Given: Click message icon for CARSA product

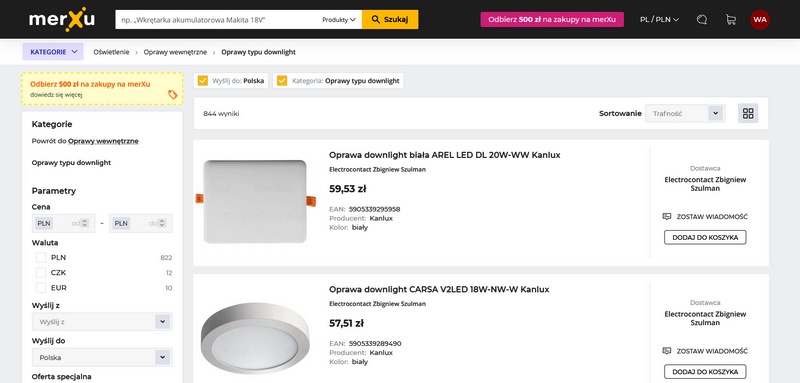Looking at the screenshot, I should (666, 351).
